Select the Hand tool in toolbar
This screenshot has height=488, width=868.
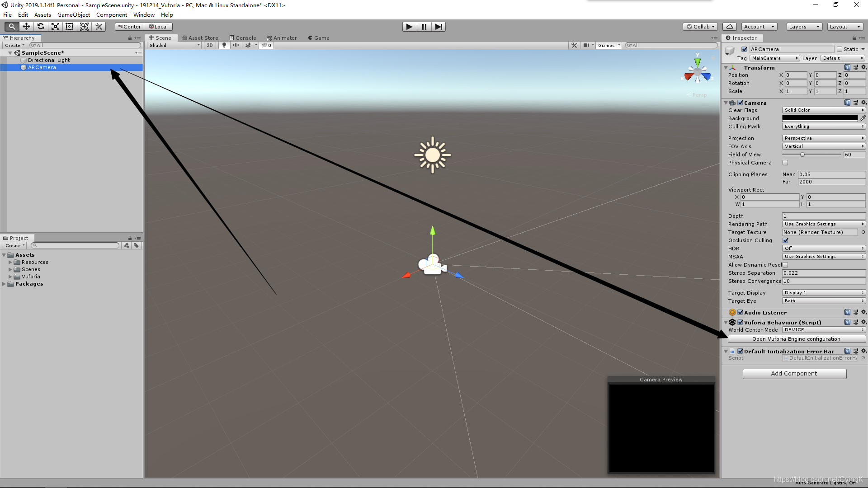(x=12, y=27)
